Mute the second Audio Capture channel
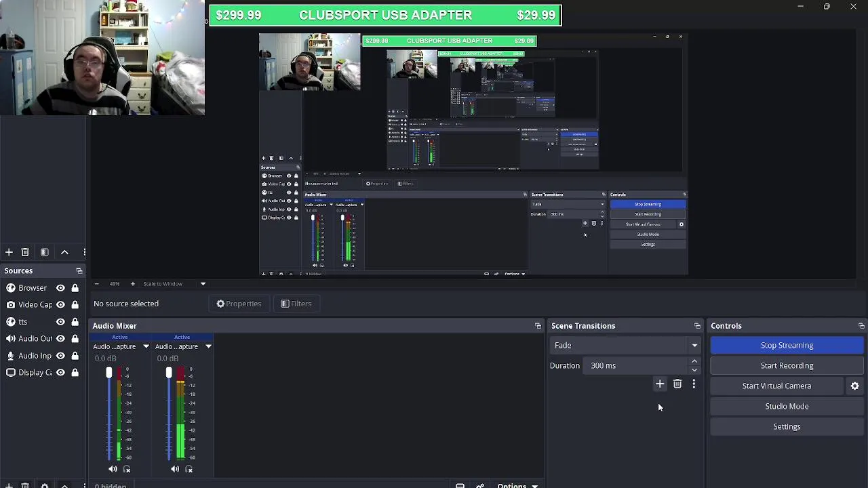 [175, 469]
